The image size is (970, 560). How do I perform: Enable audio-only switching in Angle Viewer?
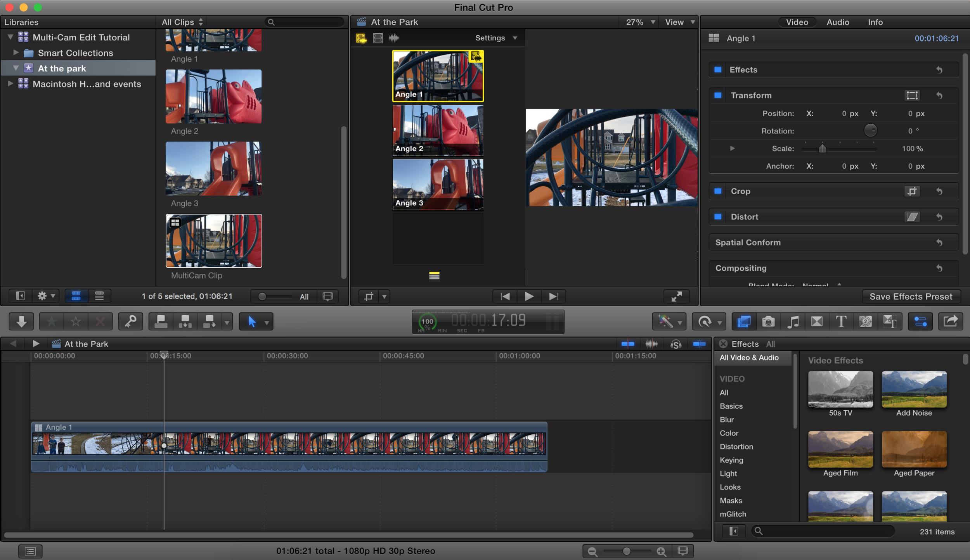click(x=394, y=38)
